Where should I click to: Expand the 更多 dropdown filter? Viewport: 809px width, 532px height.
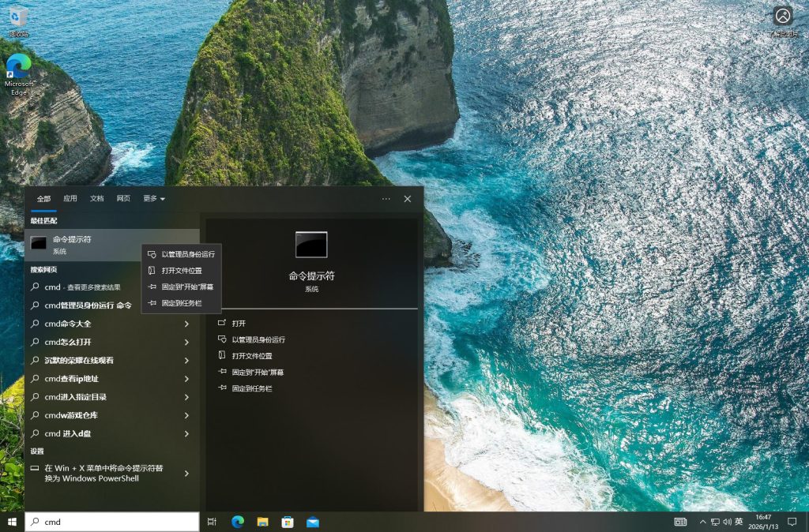coord(154,199)
